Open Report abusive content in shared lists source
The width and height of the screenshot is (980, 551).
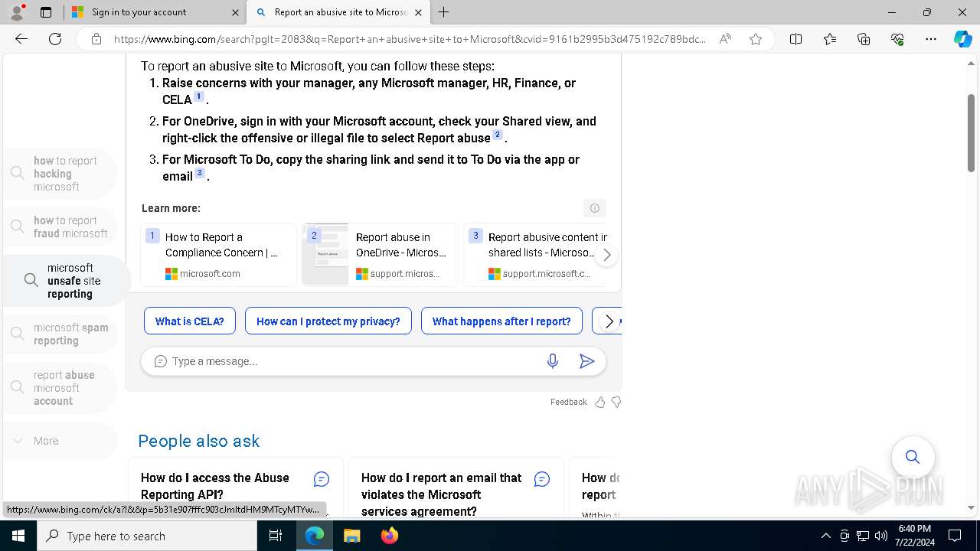(x=536, y=255)
